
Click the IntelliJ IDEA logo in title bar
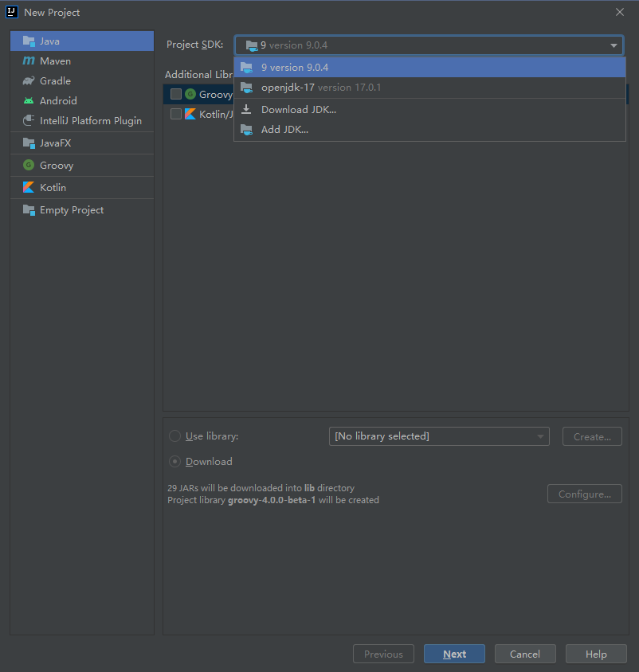pos(12,12)
